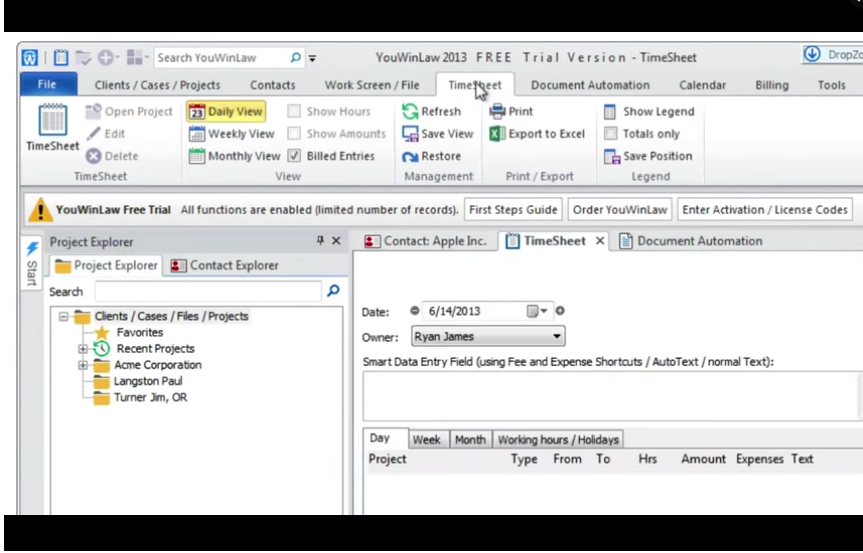
Task: Open the Work Screen / File ribbon tab
Action: point(372,85)
